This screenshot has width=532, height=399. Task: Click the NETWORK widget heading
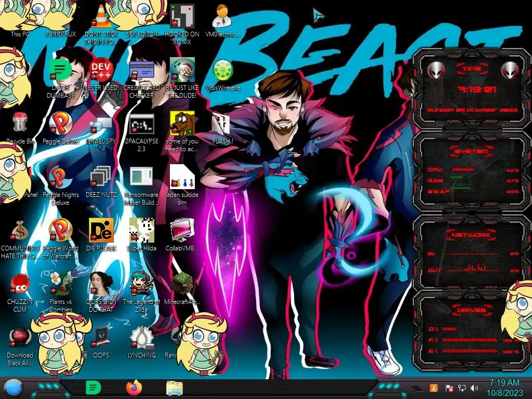(x=472, y=234)
